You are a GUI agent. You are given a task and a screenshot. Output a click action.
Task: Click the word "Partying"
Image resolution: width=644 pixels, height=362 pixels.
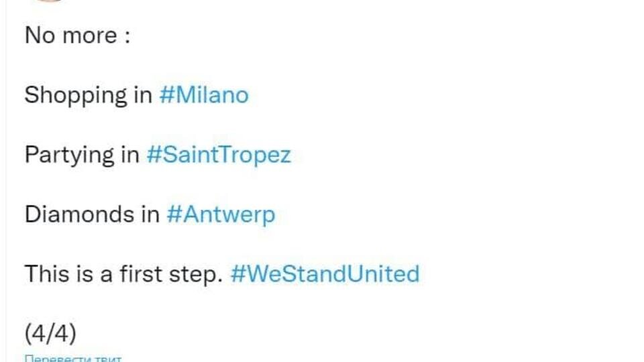point(69,155)
